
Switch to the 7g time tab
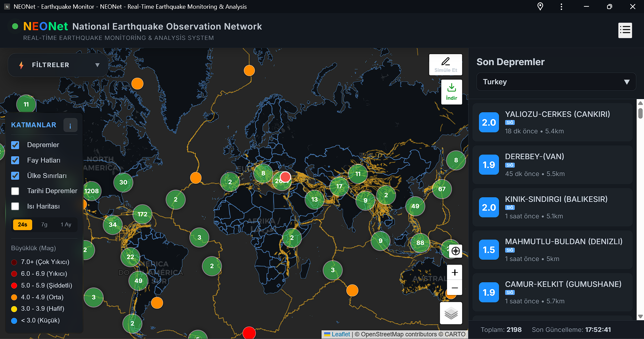pyautogui.click(x=44, y=224)
